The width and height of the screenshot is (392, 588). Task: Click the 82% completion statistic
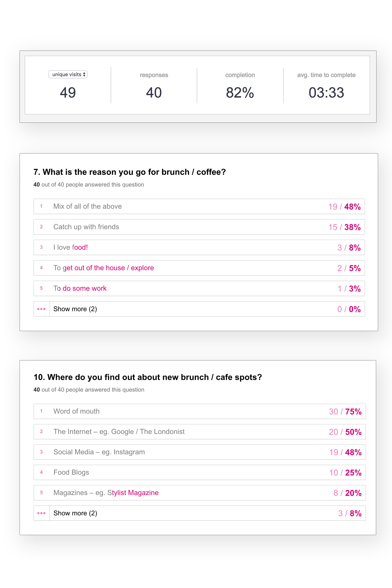(240, 93)
